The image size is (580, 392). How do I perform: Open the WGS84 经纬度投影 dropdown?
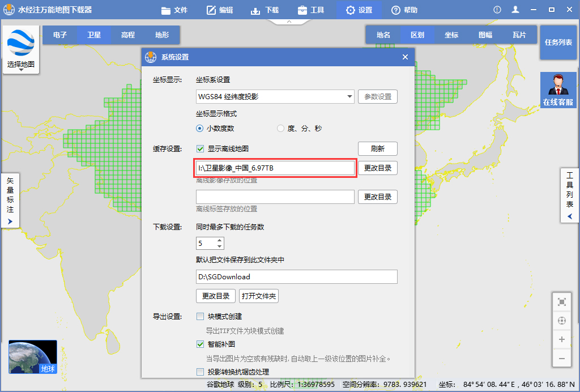point(275,96)
